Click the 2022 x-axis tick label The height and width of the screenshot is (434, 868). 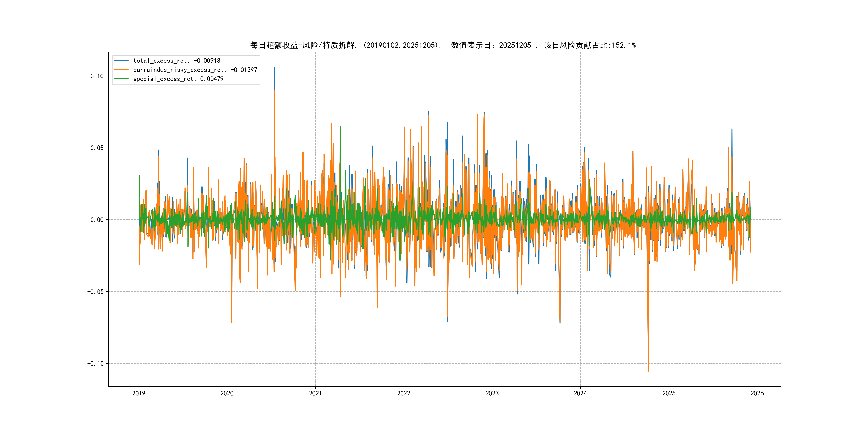click(x=404, y=393)
